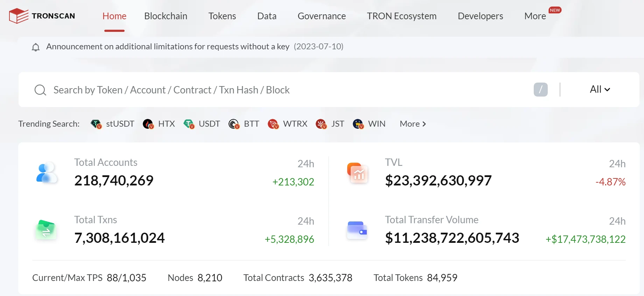The image size is (644, 296).
Task: Open the More menu with NEW badge
Action: click(x=535, y=16)
